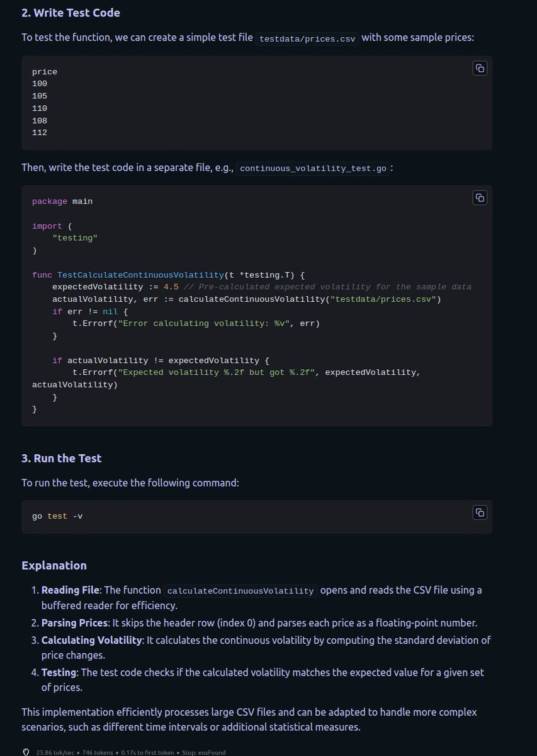Copy the sample prices CSV code block
537x756 pixels.
pos(480,69)
